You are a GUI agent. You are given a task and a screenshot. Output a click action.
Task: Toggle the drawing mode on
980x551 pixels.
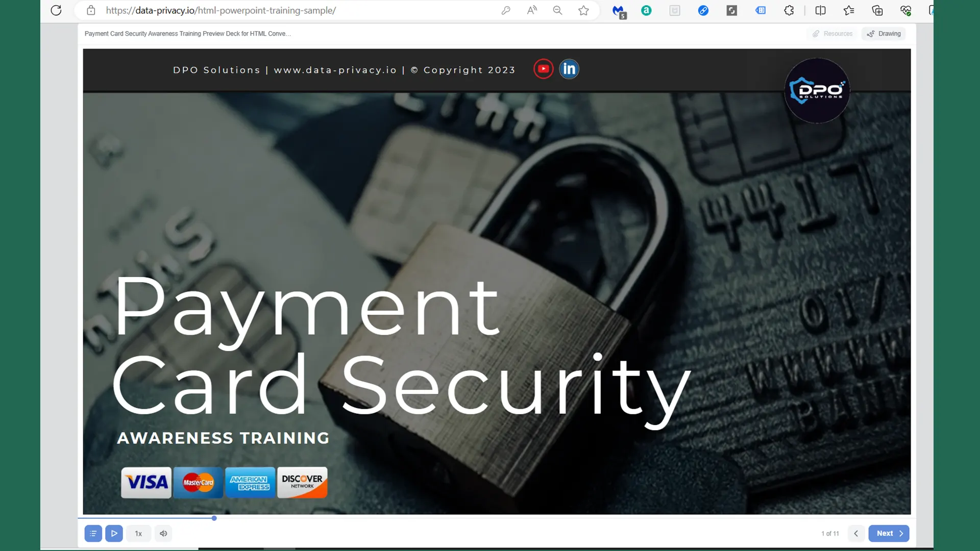(x=886, y=34)
